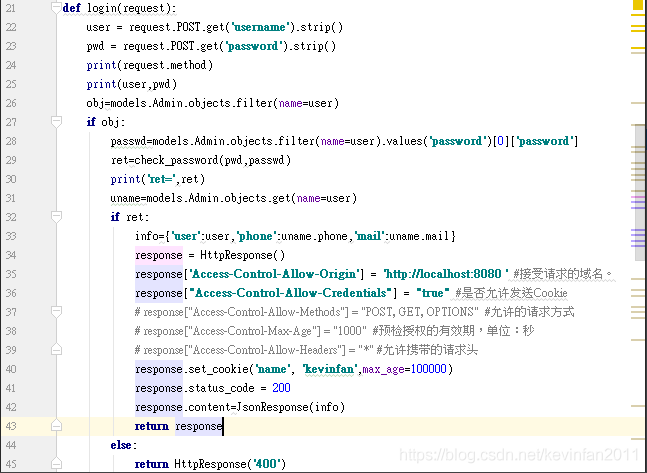Screen dimensions: 647x473
Task: Collapse the def login function fold marker
Action: click(x=56, y=7)
